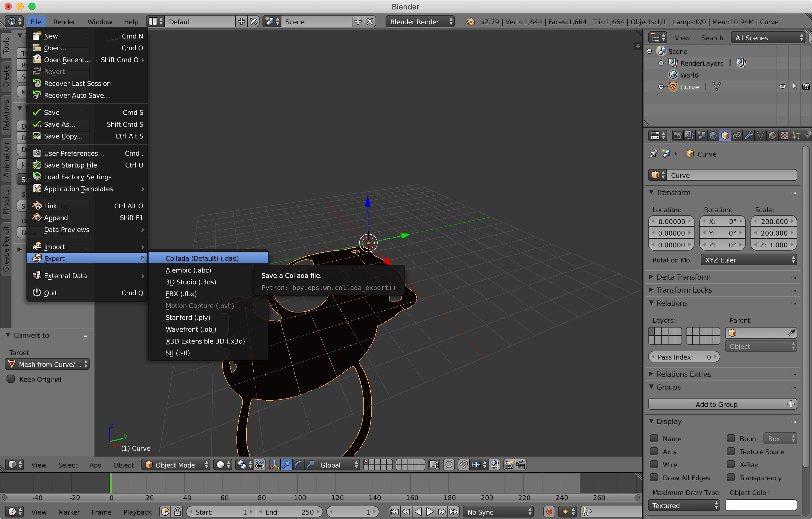
Task: Open the Render properties camera tab
Action: tap(677, 136)
